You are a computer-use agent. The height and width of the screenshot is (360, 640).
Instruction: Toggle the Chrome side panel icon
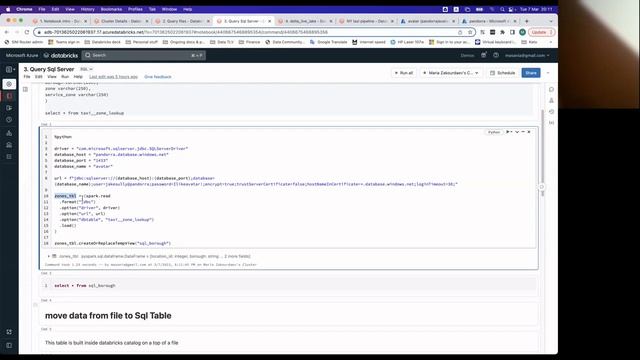click(512, 32)
